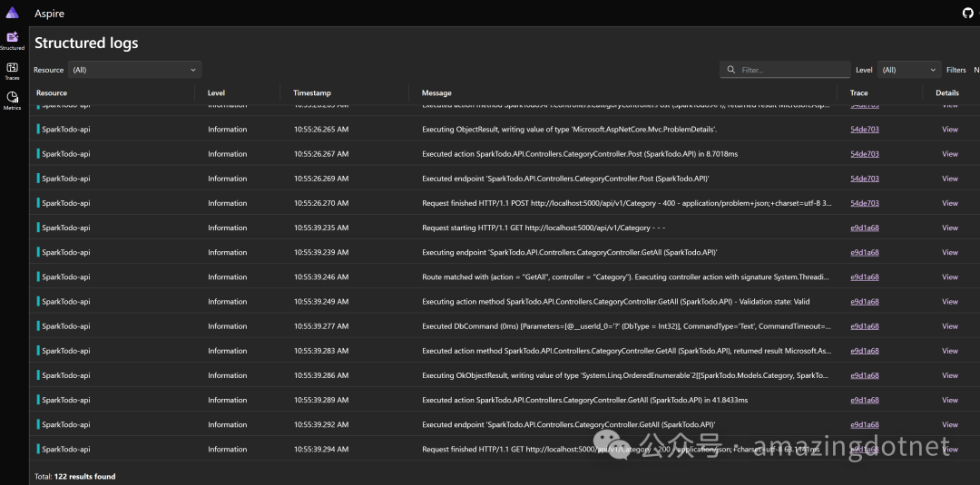View details for the 10:55:26.269 AM log
The image size is (980, 485).
point(950,179)
